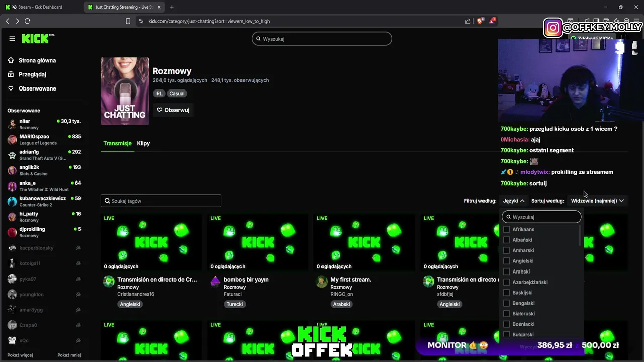Click the language filter search field
Image resolution: width=644 pixels, height=362 pixels.
coord(541,217)
